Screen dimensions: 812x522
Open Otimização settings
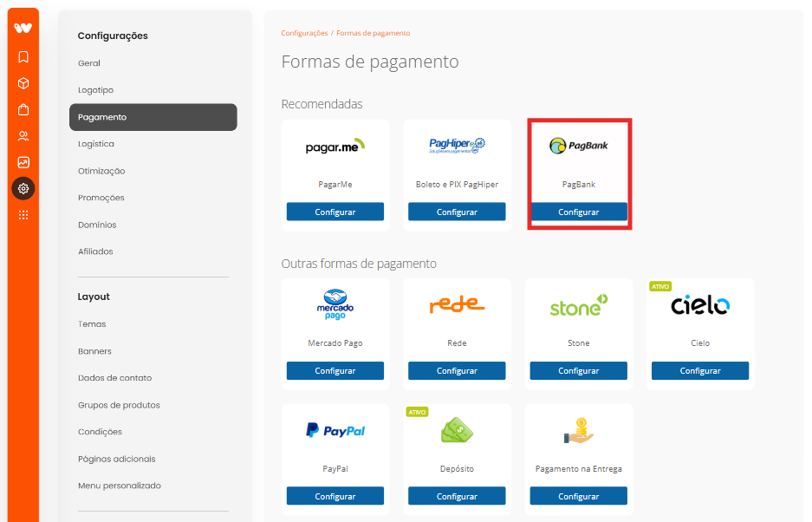[x=101, y=171]
